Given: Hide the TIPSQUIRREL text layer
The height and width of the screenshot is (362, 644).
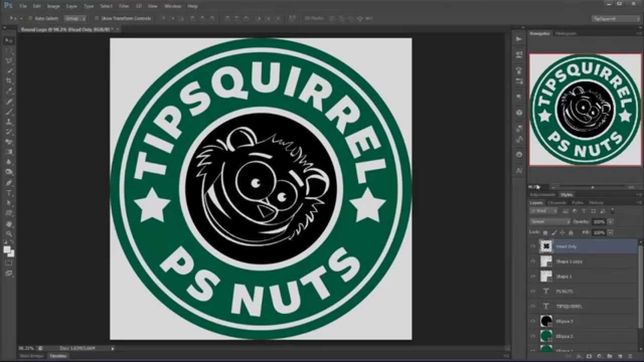Looking at the screenshot, I should tap(533, 306).
